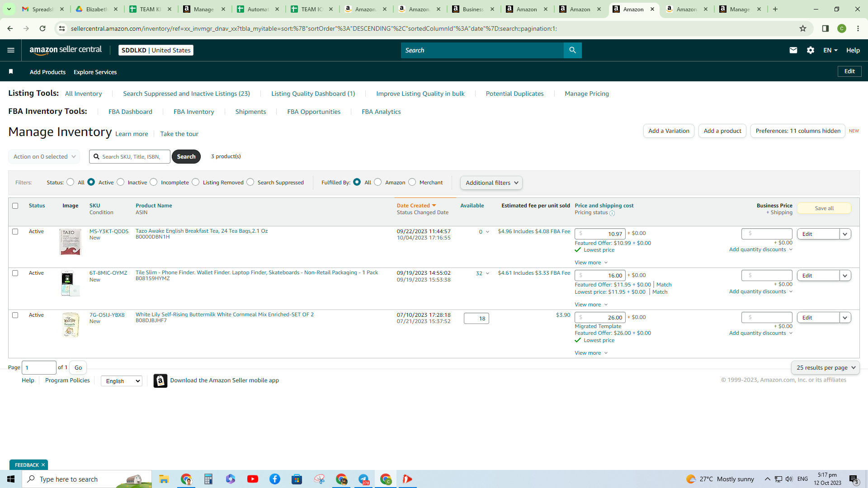Open YouTube from the taskbar
The width and height of the screenshot is (868, 488).
tap(253, 479)
